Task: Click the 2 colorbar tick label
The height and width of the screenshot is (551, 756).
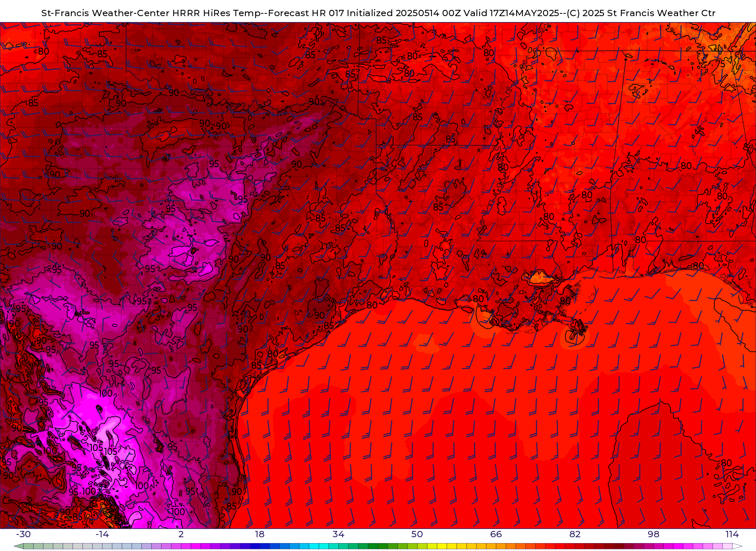Action: (x=181, y=534)
